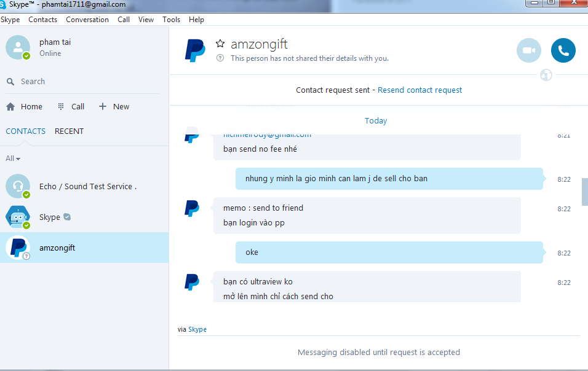Click the Skype link after "via"

(197, 329)
